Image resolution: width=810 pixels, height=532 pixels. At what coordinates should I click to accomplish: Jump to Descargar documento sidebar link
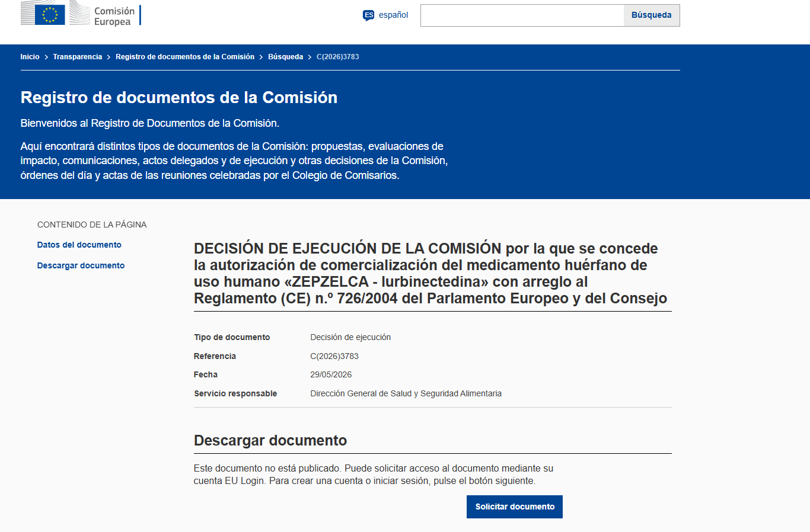click(81, 265)
